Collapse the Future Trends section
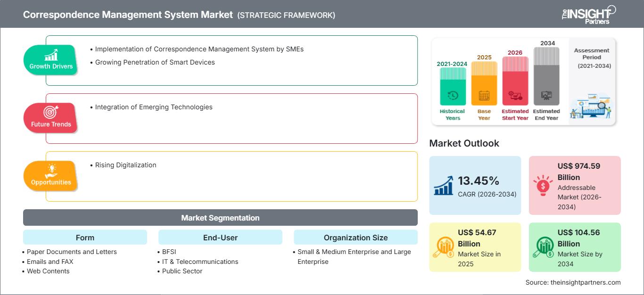 [x=231, y=118]
